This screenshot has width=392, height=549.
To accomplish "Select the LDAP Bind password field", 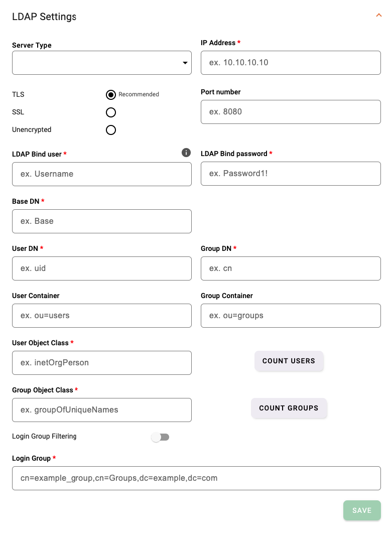I will point(291,174).
